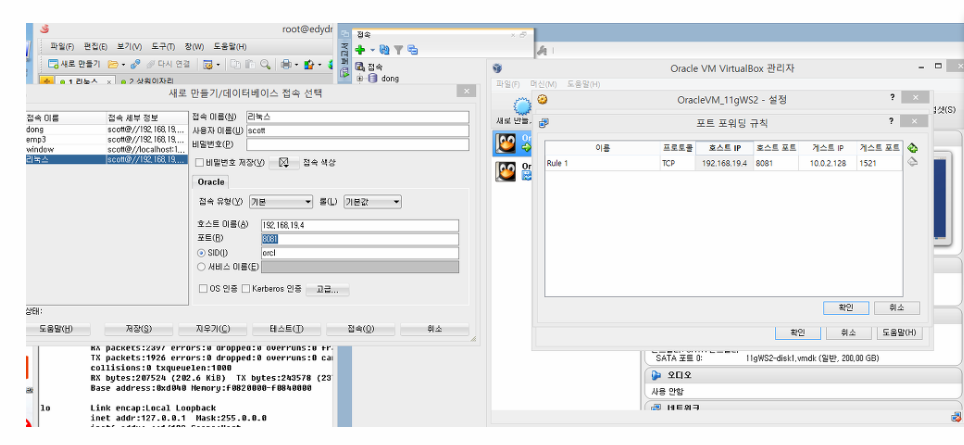
Task: Select the service name radio button
Action: (x=201, y=267)
